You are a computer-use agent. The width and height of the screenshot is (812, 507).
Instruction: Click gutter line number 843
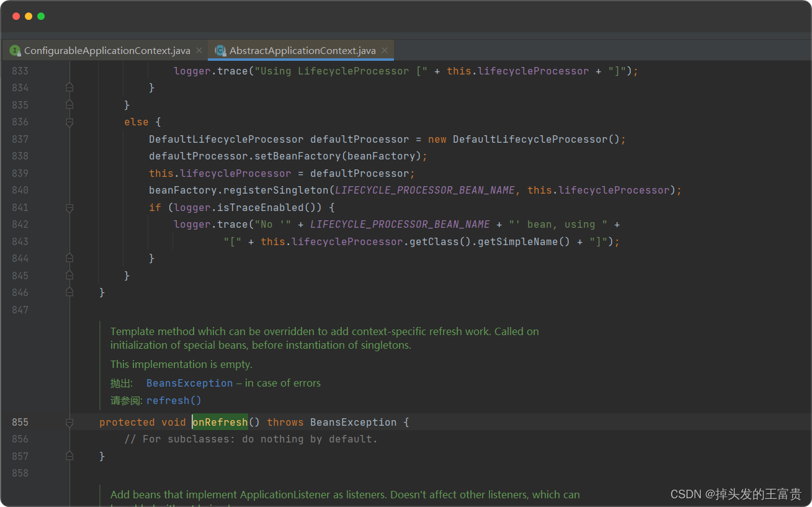coord(20,241)
